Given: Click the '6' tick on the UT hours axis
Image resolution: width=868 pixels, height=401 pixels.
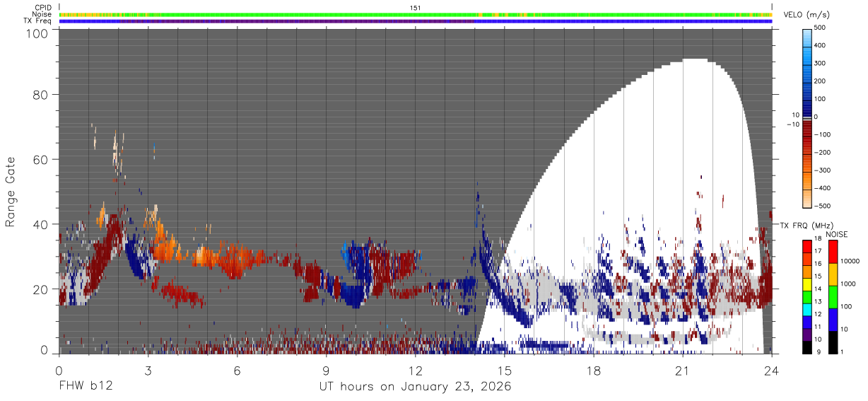Looking at the screenshot, I should pyautogui.click(x=237, y=370).
